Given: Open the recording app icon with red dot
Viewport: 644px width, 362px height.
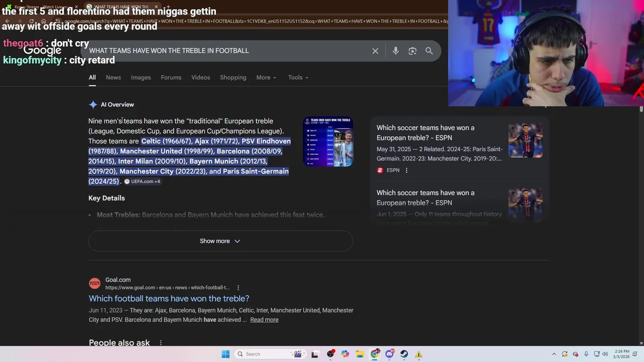Looking at the screenshot, I should [331, 354].
